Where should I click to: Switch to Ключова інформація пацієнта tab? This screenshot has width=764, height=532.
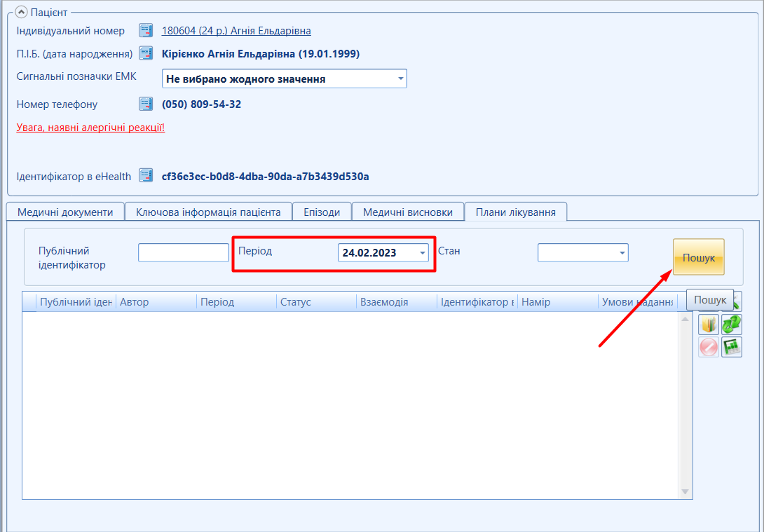[x=208, y=212]
